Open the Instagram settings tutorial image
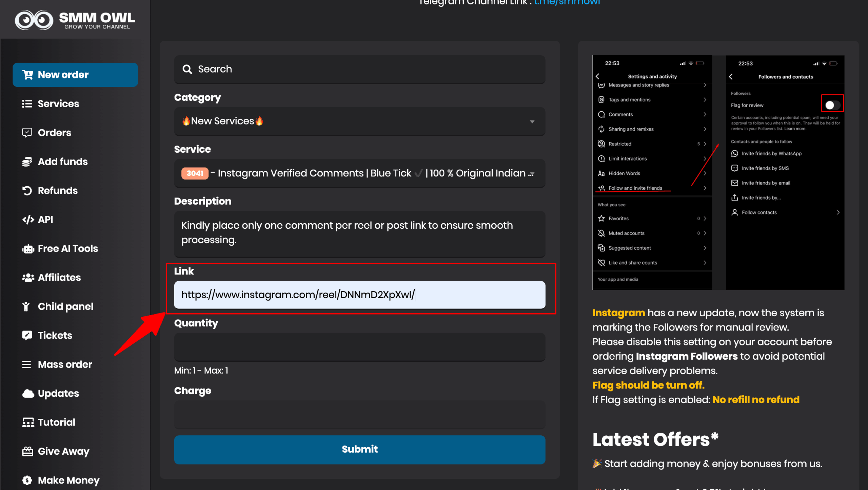Image resolution: width=868 pixels, height=490 pixels. (718, 172)
